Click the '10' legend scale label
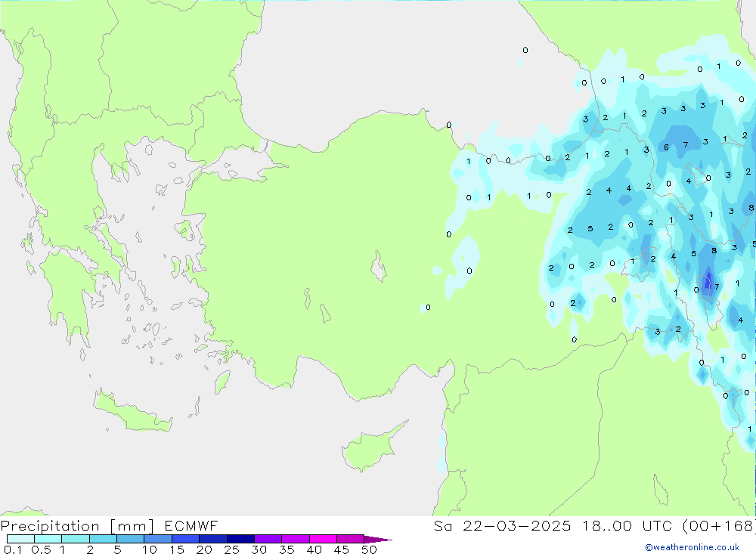The width and height of the screenshot is (756, 554). (150, 549)
